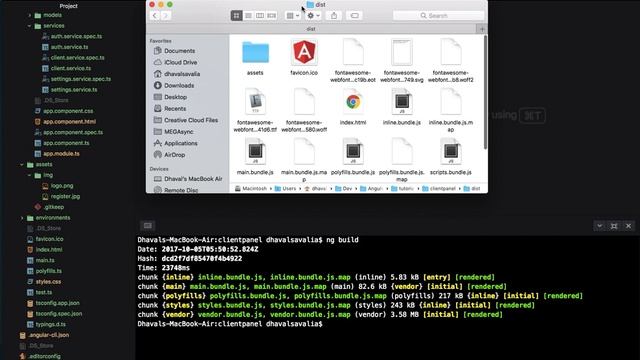
Task: Hide terminal panel with down chevron
Action: pos(599,226)
